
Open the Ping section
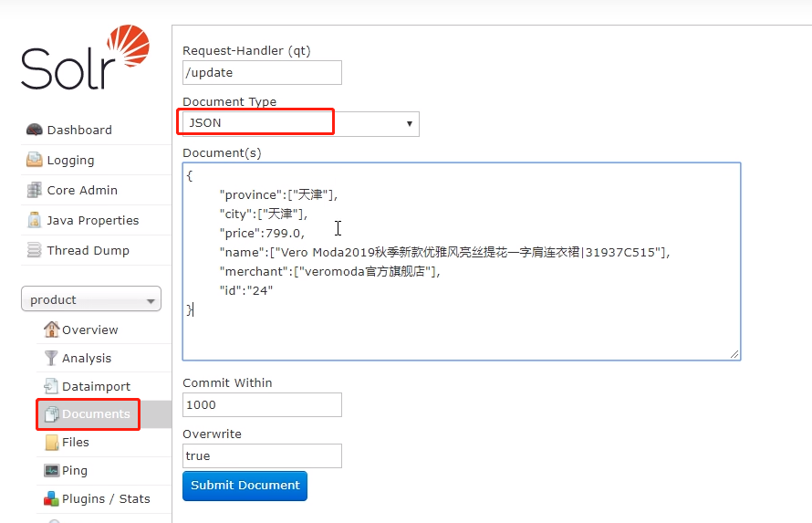[75, 471]
